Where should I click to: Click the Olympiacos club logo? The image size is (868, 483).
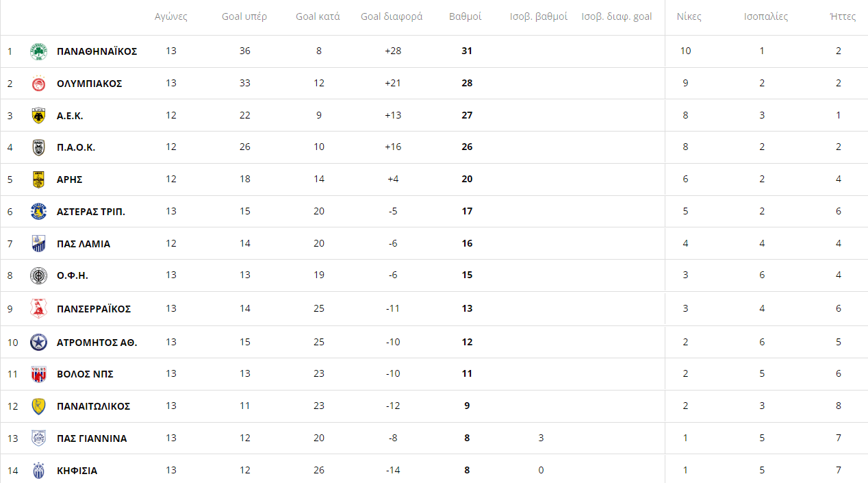39,84
